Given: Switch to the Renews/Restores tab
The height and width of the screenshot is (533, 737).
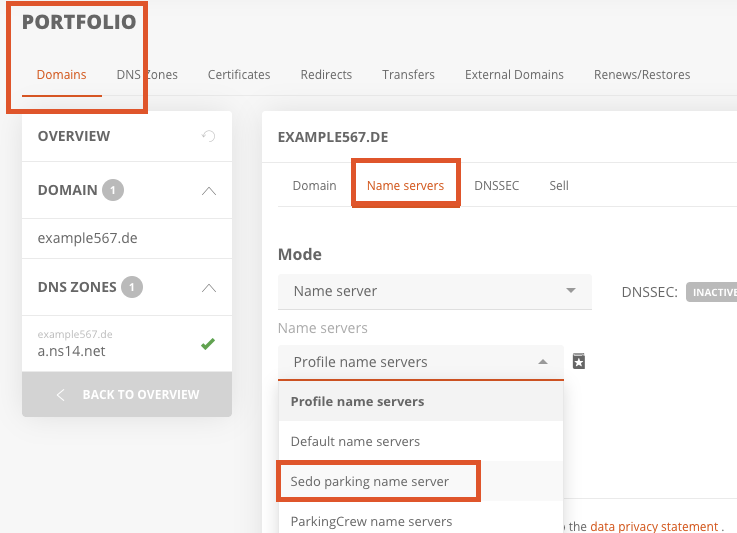Looking at the screenshot, I should click(642, 75).
